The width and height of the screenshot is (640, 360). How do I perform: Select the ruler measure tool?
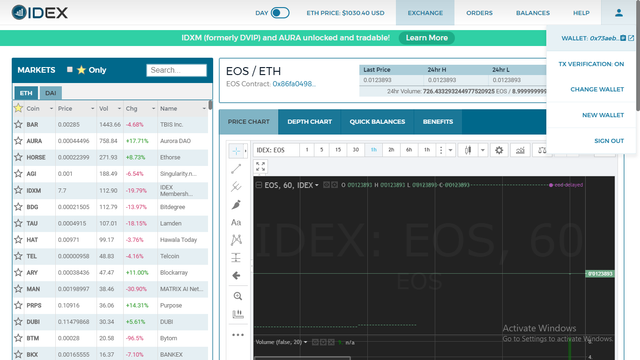tap(238, 314)
